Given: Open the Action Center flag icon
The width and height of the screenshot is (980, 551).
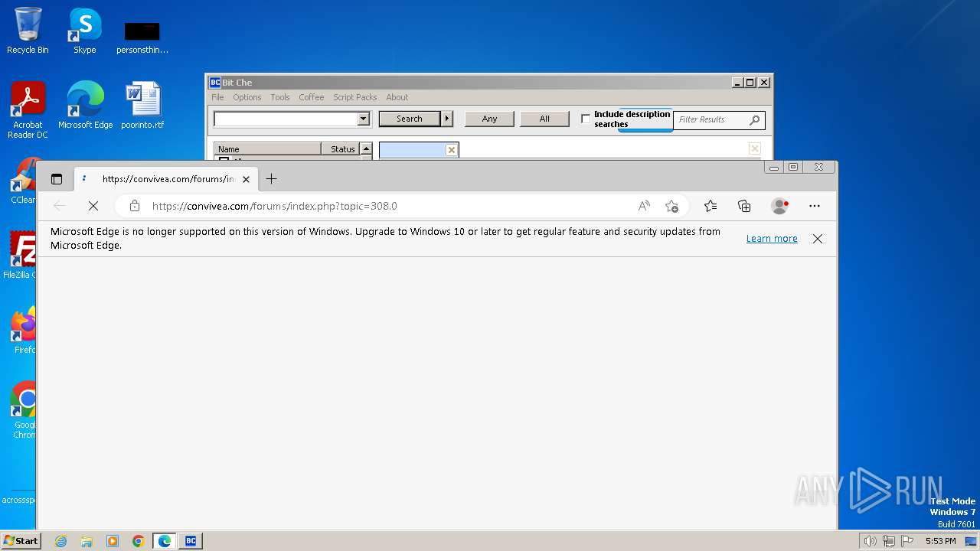Looking at the screenshot, I should coord(907,541).
